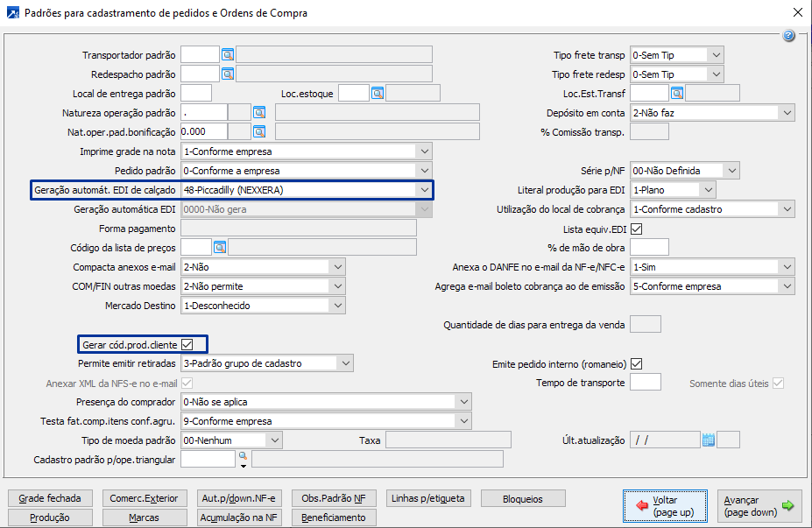The width and height of the screenshot is (812, 528).
Task: Expand the Geração automát. EDI de calçado dropdown
Action: coord(424,189)
